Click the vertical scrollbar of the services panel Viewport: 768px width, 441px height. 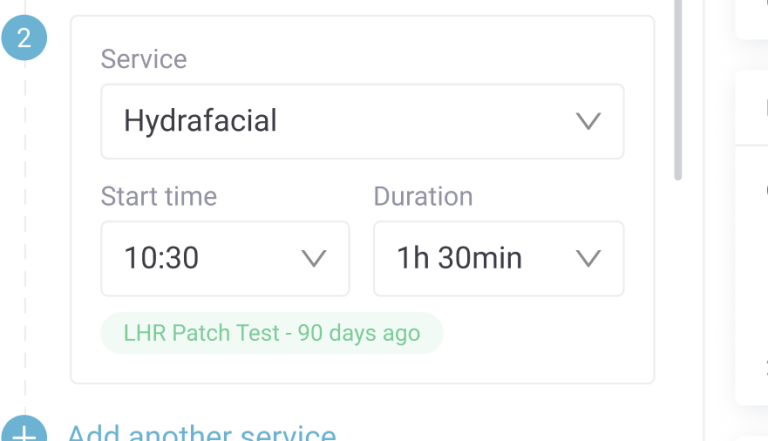pos(677,90)
